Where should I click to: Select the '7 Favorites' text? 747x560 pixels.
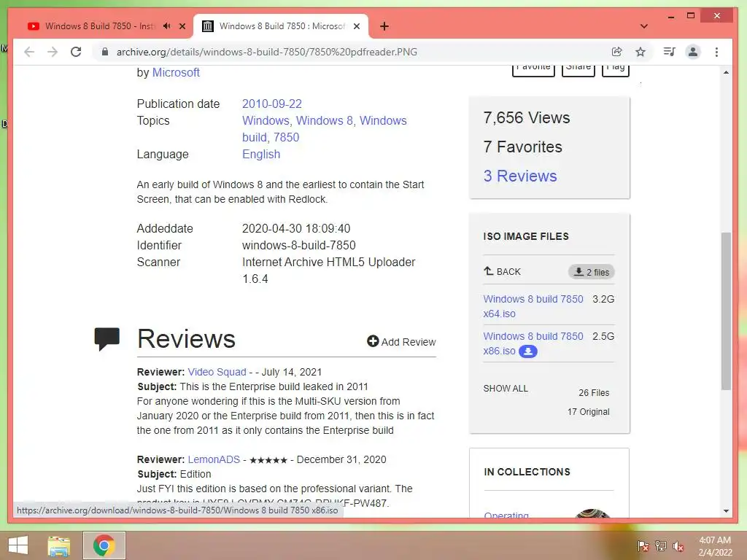(522, 147)
